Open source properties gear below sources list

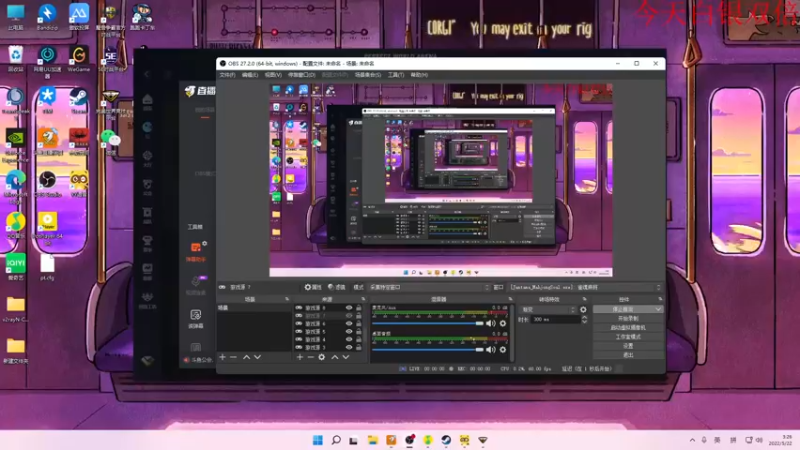click(x=321, y=357)
